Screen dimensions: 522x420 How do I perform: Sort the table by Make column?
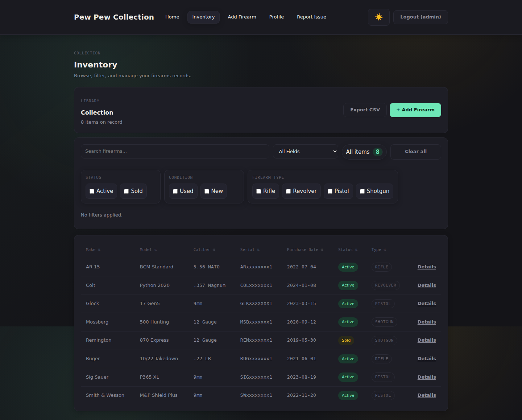tap(93, 250)
